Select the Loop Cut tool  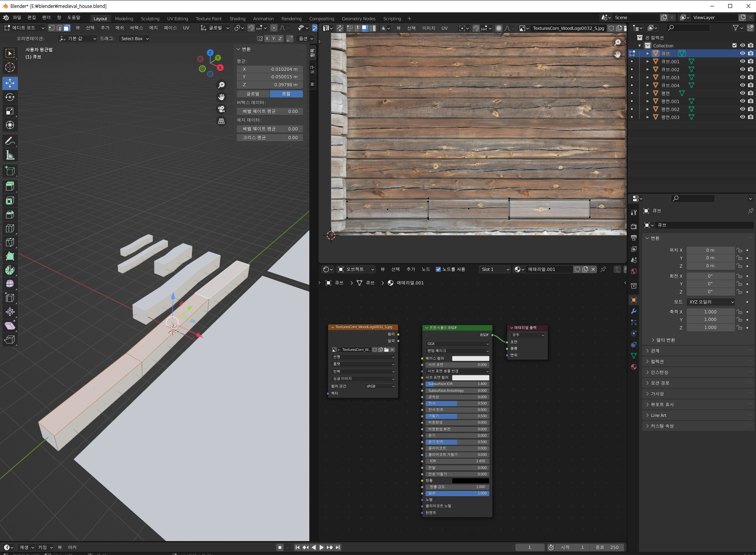pos(10,228)
